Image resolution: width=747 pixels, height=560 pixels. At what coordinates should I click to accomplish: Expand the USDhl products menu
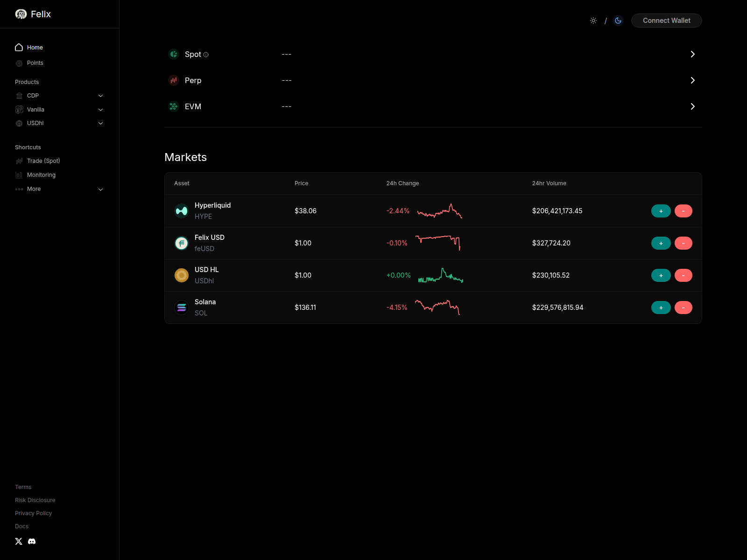(x=100, y=123)
